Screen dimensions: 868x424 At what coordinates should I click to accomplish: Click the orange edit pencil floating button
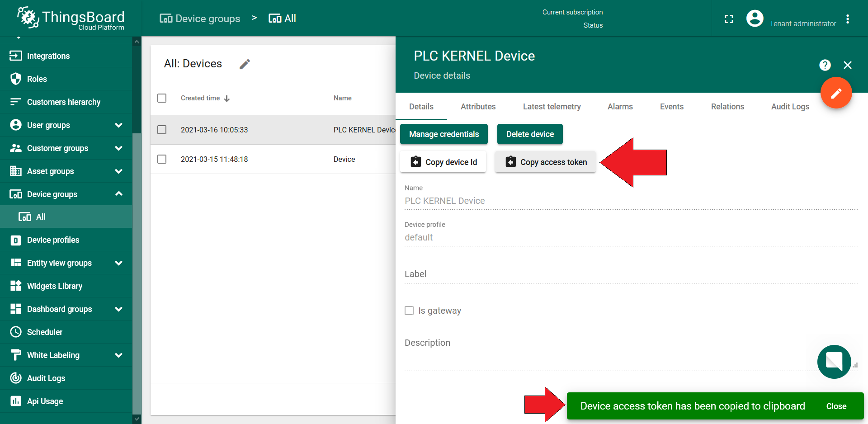tap(836, 93)
